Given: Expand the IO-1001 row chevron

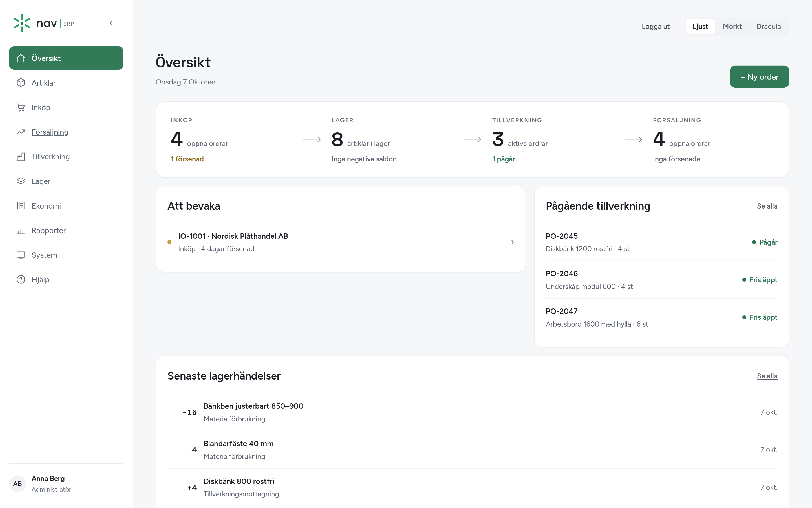Looking at the screenshot, I should (x=512, y=242).
